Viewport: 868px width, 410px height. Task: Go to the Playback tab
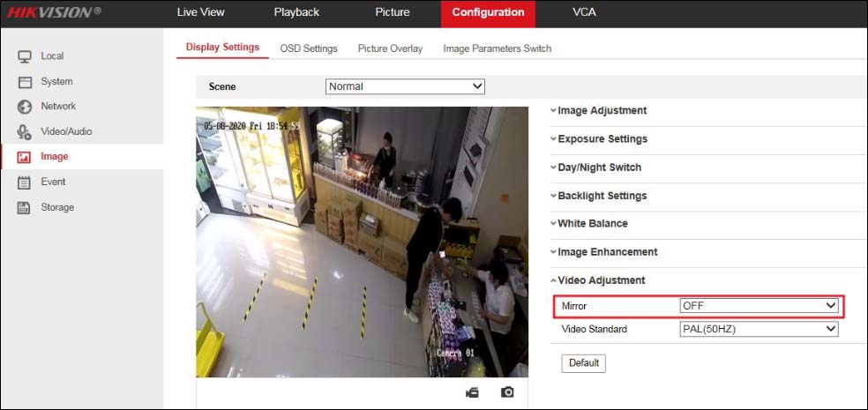point(296,12)
